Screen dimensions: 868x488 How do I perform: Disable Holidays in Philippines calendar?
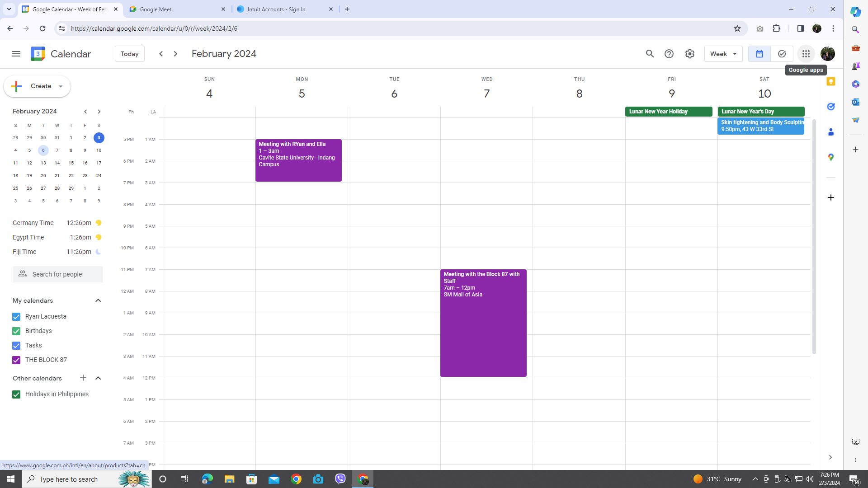point(16,394)
